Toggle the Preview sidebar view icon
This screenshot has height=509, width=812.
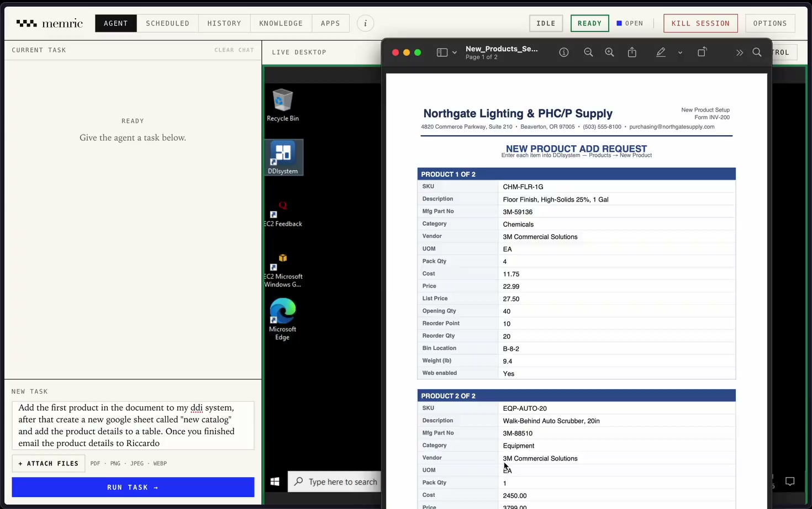pyautogui.click(x=442, y=52)
